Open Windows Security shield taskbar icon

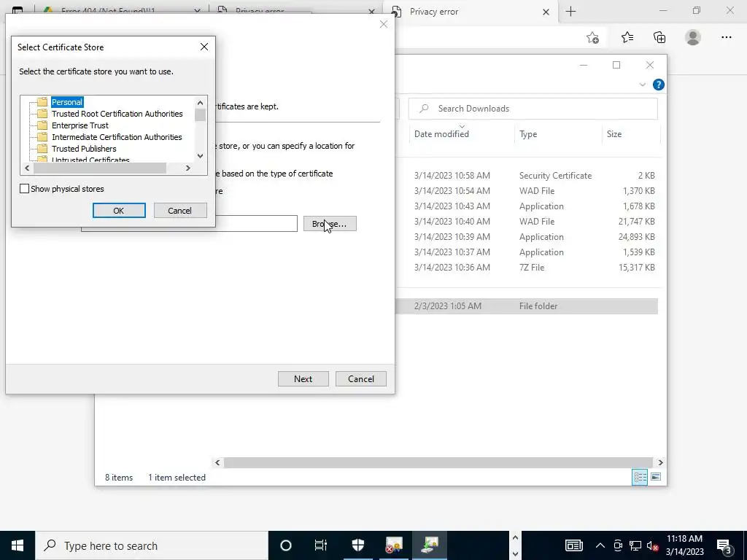[x=357, y=545]
